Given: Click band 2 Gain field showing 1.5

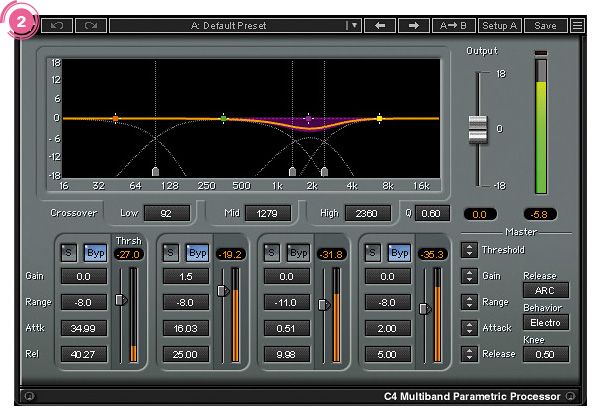Looking at the screenshot, I should (x=186, y=276).
